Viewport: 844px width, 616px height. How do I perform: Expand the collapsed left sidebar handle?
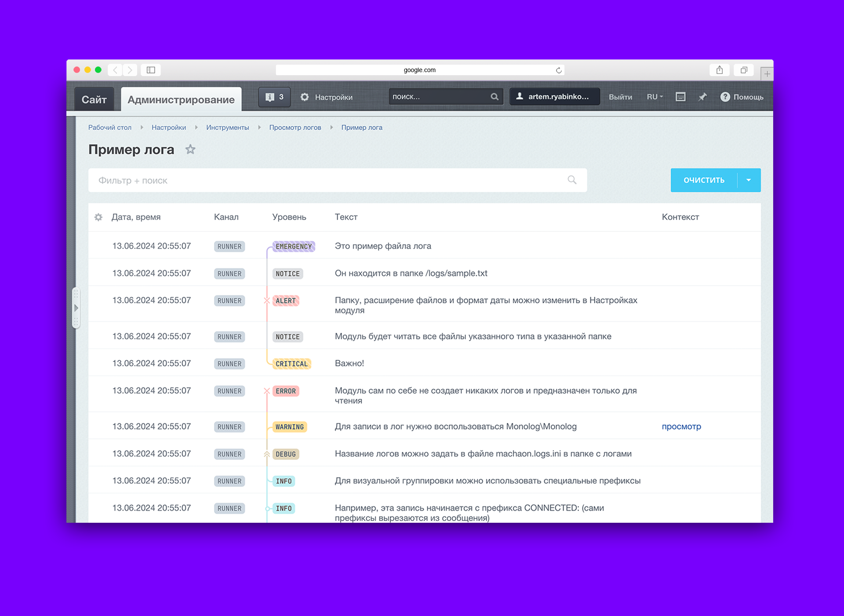pos(76,308)
